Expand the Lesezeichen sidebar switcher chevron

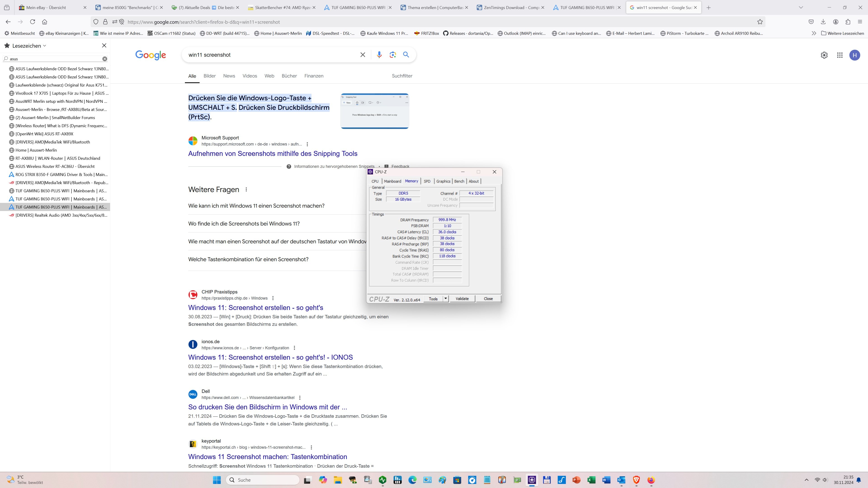45,46
